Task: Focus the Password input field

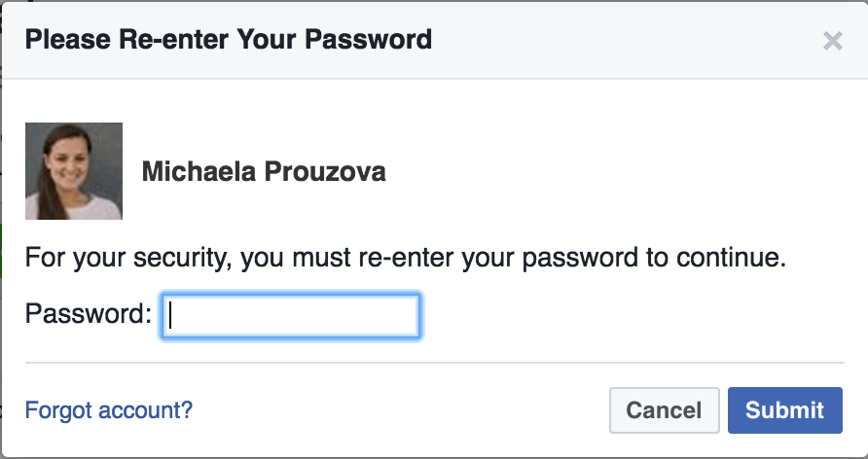Action: click(291, 316)
